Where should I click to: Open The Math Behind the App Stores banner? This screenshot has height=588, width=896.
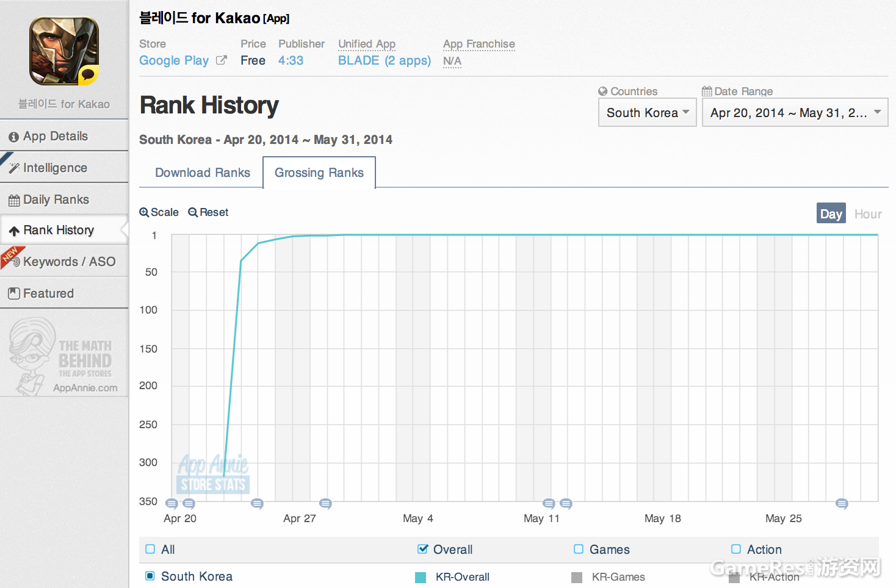(x=63, y=356)
